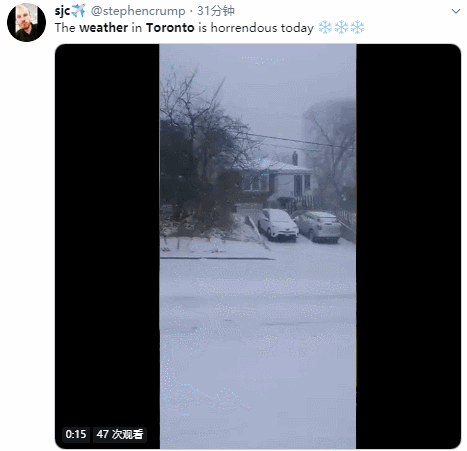The image size is (467, 451).
Task: Open the @stephencrump handle link
Action: [x=138, y=11]
